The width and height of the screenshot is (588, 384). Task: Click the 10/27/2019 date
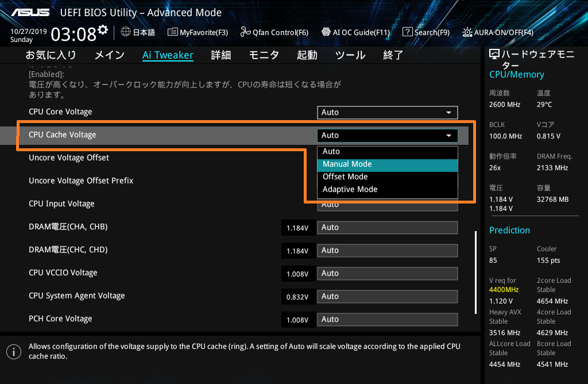tap(29, 32)
